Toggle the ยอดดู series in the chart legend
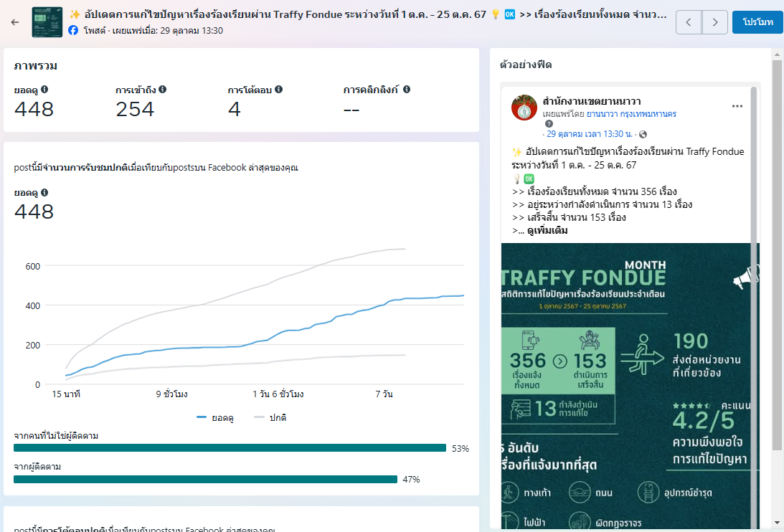Image resolution: width=784 pixels, height=532 pixels. [x=214, y=417]
